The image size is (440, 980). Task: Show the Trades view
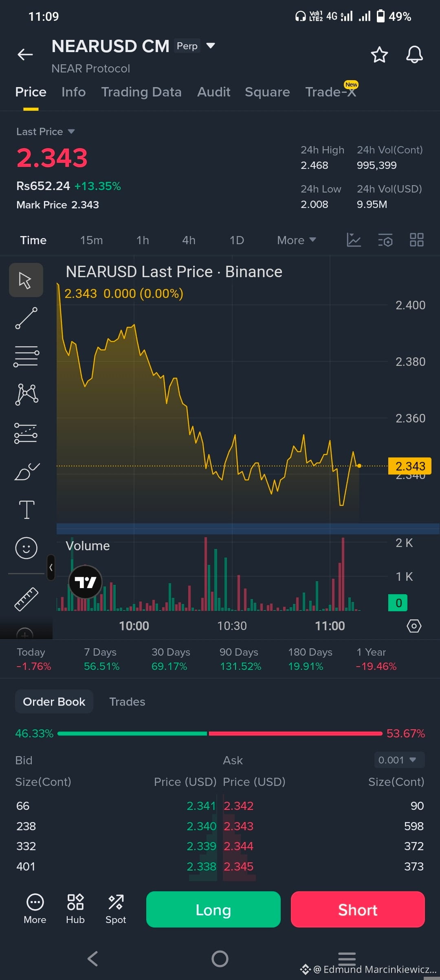point(127,702)
